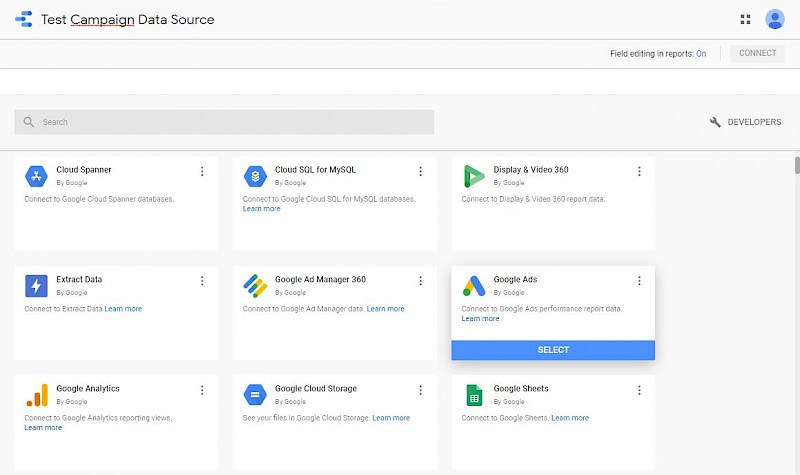
Task: Click the CONNECT button
Action: tap(758, 53)
